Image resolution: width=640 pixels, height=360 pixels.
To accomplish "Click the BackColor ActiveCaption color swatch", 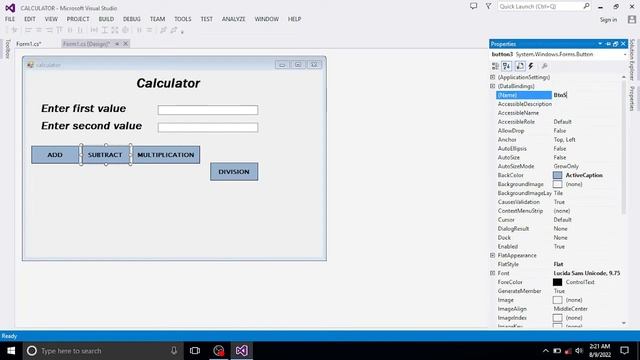I will click(557, 175).
